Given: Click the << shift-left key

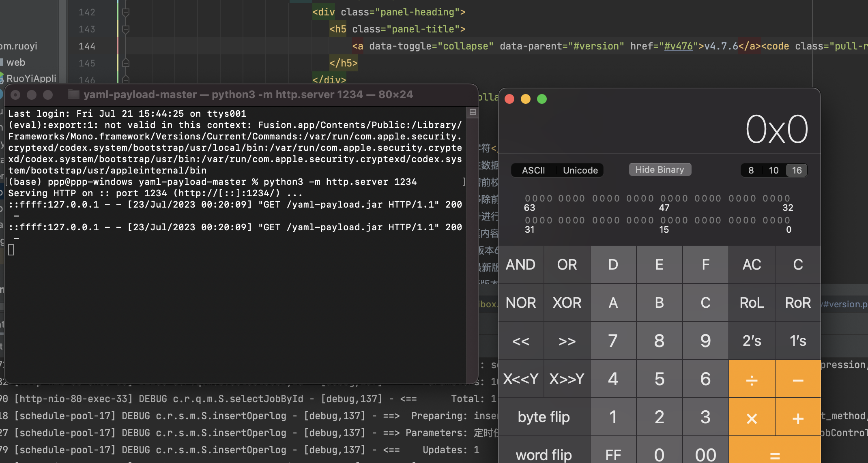Looking at the screenshot, I should tap(521, 341).
